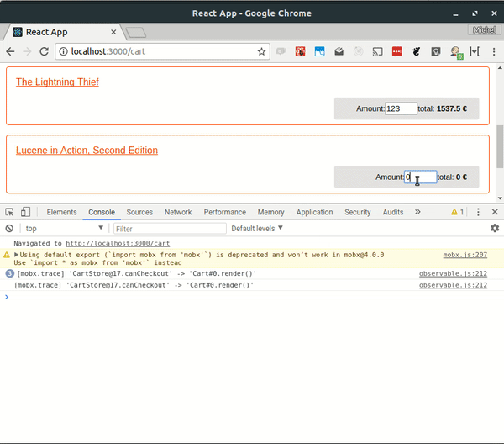The height and width of the screenshot is (444, 504).
Task: Close the DevTools panel
Action: (495, 213)
